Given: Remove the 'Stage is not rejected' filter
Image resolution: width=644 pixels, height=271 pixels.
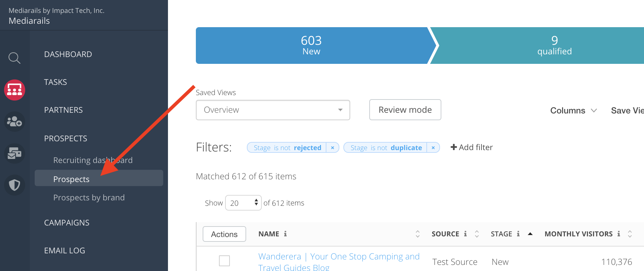Looking at the screenshot, I should click(x=333, y=148).
